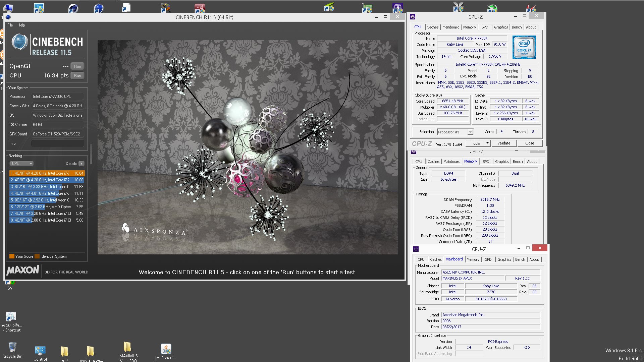Screen dimensions: 644x362
Task: Select ranking row 5 Xeon 10.33
Action: [47, 200]
